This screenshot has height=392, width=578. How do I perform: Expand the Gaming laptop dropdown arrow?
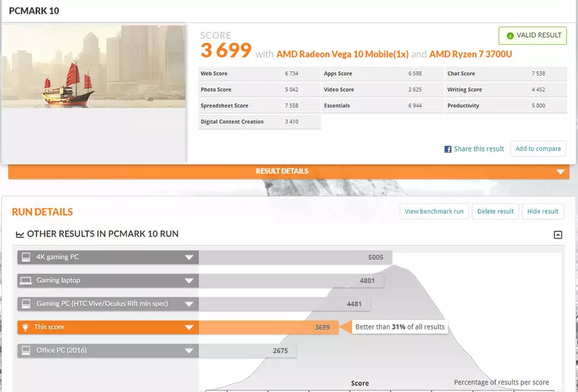pyautogui.click(x=189, y=281)
